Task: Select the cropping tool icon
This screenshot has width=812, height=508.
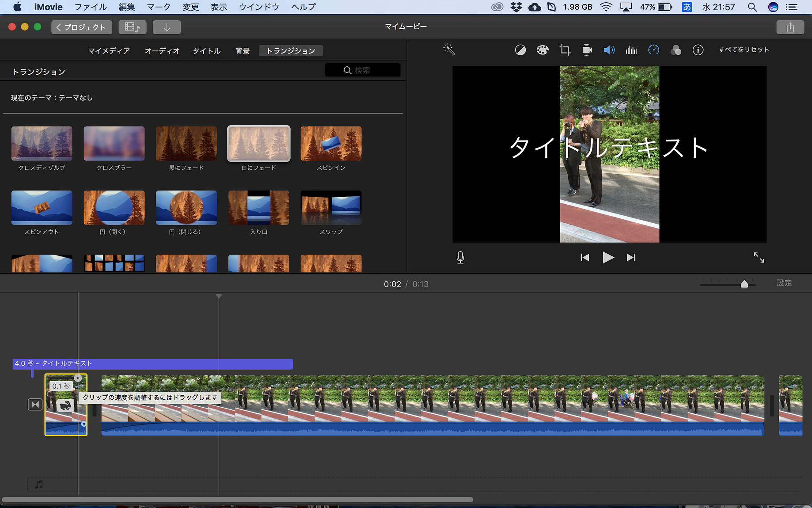Action: pyautogui.click(x=565, y=50)
